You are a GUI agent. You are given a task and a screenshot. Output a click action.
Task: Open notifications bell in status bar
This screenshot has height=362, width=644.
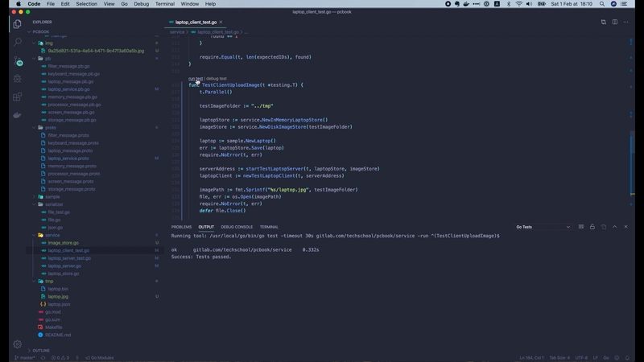627,357
